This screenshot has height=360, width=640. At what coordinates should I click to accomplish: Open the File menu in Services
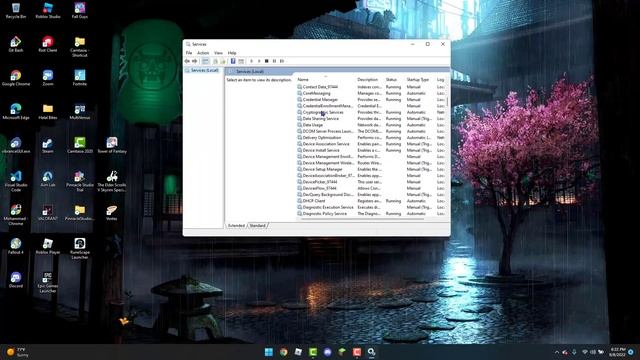tap(189, 53)
